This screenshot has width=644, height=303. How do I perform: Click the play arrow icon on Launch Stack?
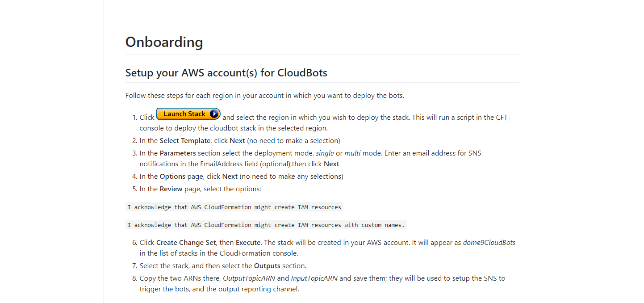(x=214, y=114)
